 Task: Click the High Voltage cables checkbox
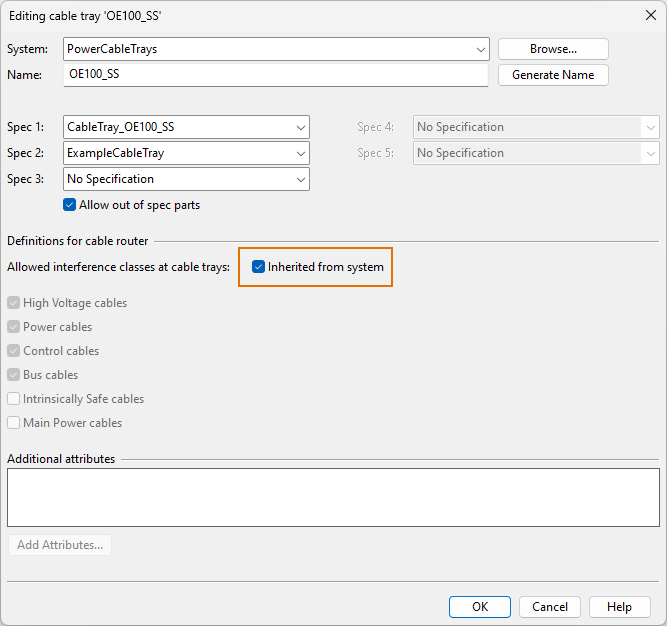click(x=14, y=303)
